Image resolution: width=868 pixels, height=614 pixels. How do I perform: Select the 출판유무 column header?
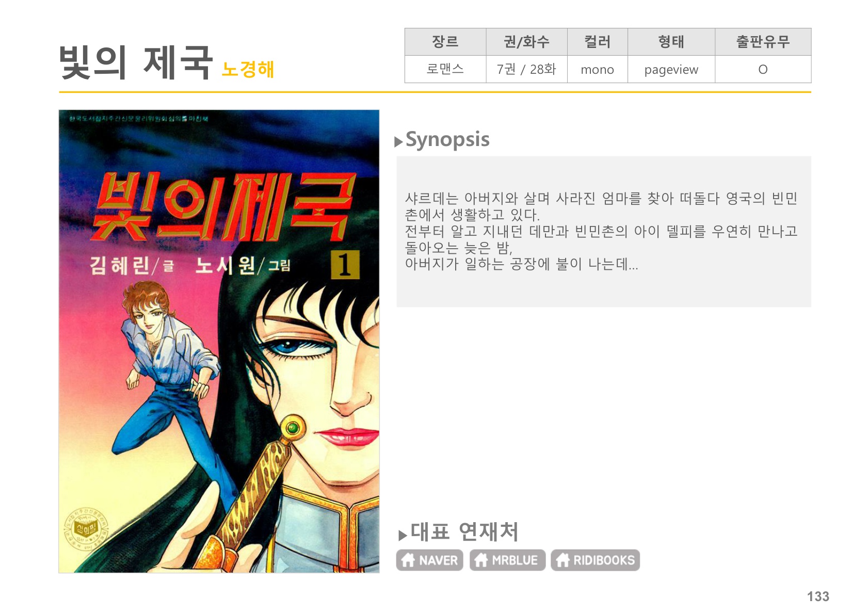click(763, 42)
